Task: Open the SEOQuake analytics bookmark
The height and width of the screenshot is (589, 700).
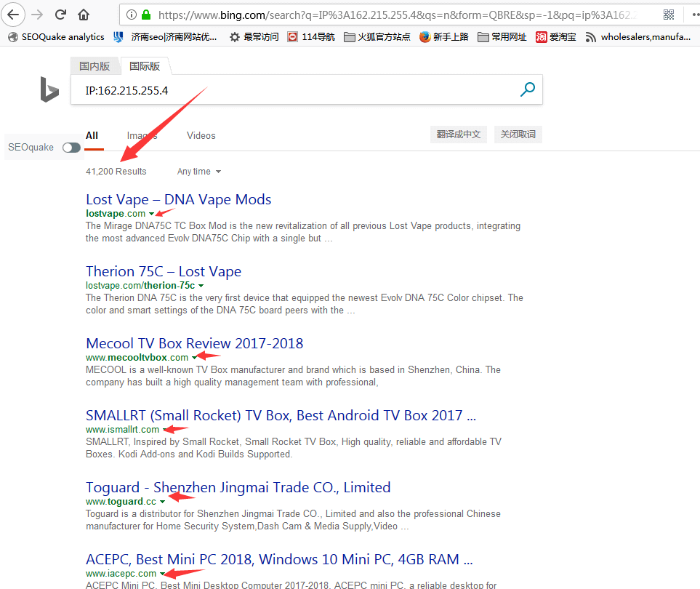Action: pyautogui.click(x=56, y=36)
